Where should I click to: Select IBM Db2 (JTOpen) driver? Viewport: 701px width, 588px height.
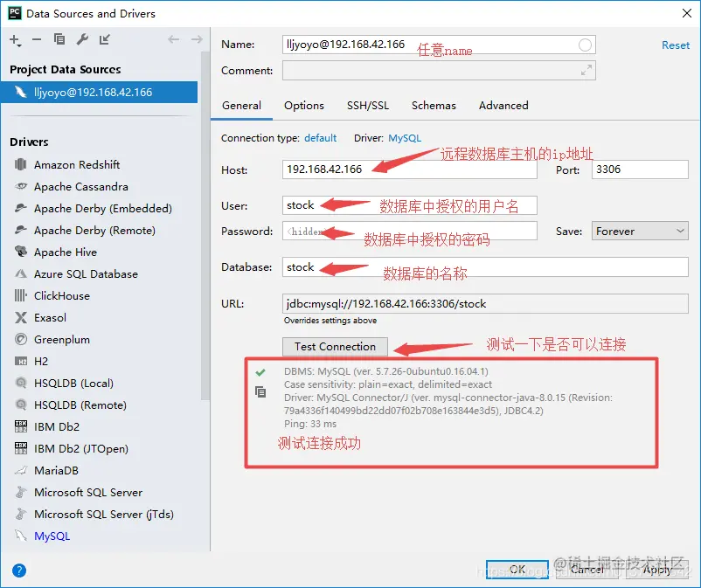(81, 448)
